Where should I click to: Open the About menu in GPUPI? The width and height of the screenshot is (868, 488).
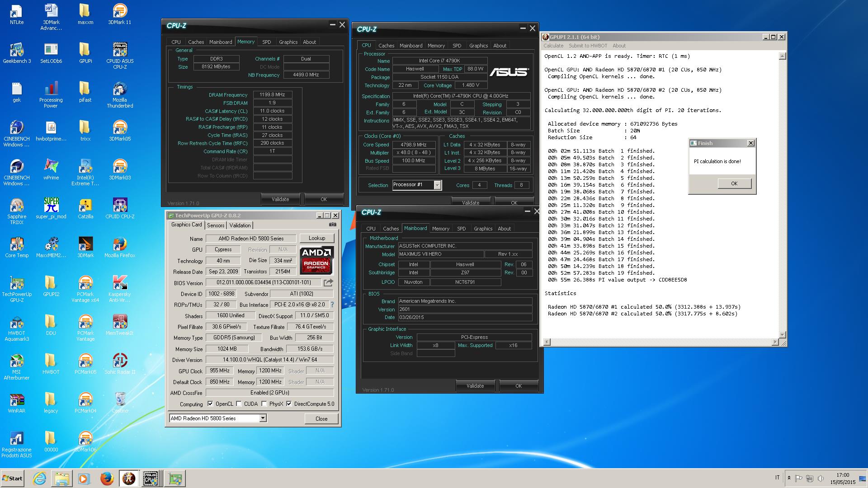pyautogui.click(x=619, y=46)
